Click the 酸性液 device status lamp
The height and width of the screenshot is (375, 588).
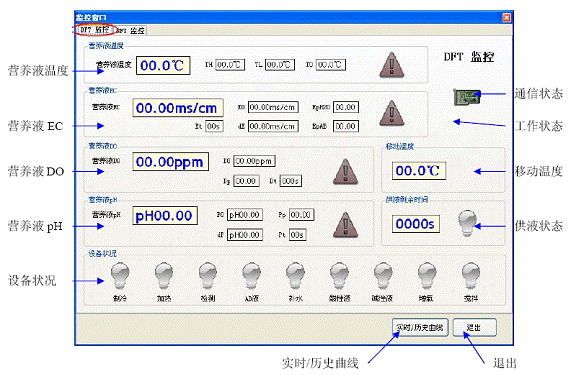pyautogui.click(x=339, y=276)
